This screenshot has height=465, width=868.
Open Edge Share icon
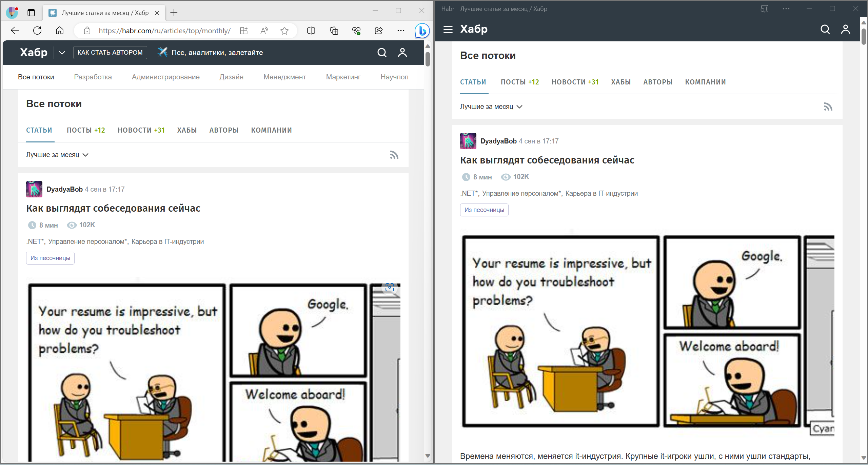pyautogui.click(x=379, y=31)
